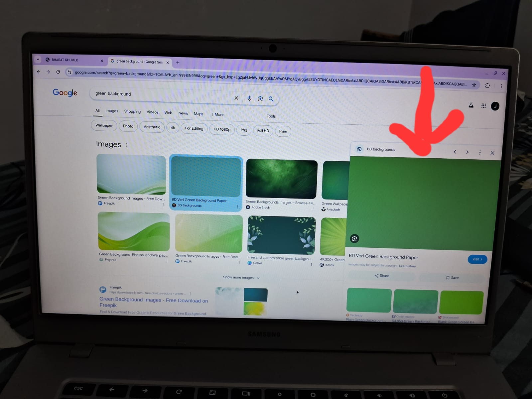Close the BD Backgrounds preview panel
The height and width of the screenshot is (399, 532).
click(x=492, y=153)
